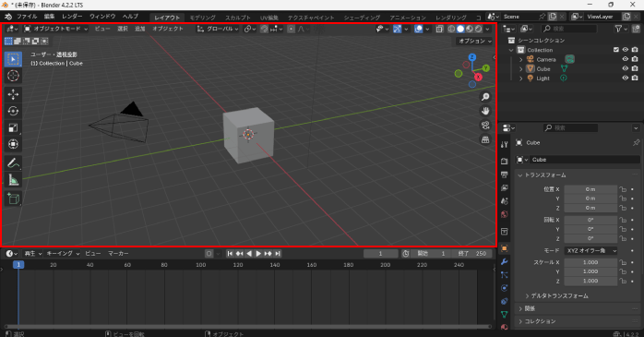Open Render properties tab
Screen dimensions: 644x337
(505, 161)
